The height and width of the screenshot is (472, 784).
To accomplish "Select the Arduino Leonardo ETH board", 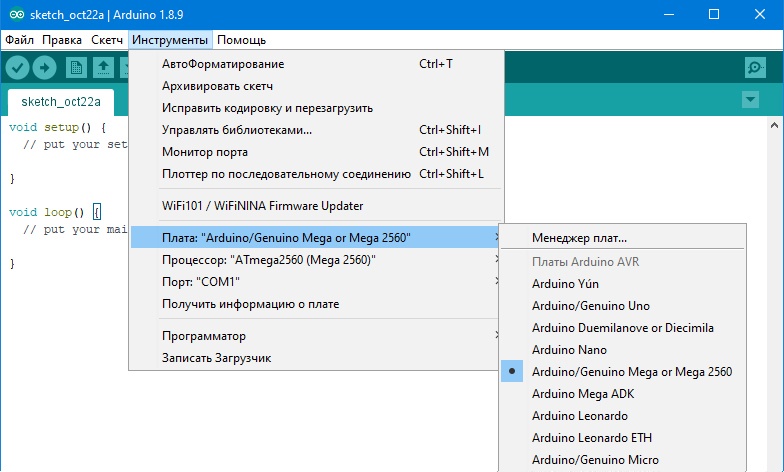I will pyautogui.click(x=622, y=438).
